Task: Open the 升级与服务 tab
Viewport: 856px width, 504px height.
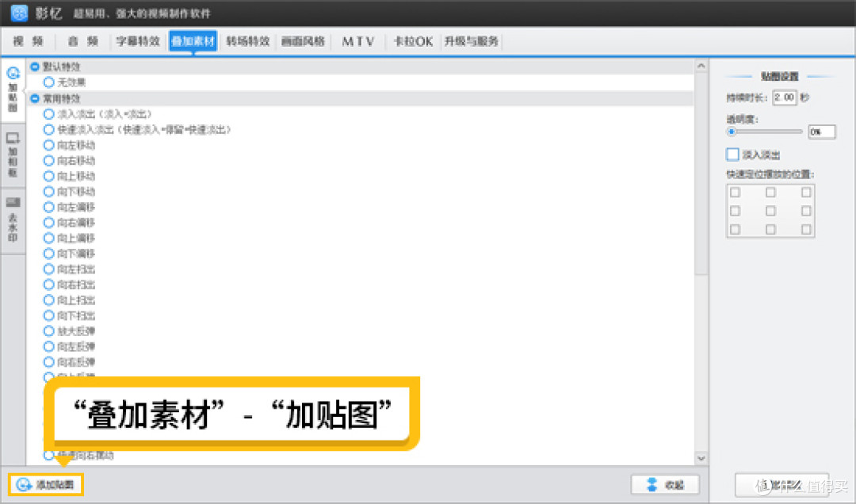Action: point(471,41)
